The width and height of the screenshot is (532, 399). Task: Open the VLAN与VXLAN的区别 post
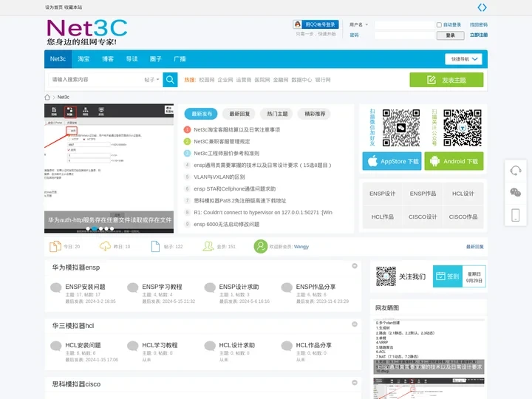pos(219,177)
